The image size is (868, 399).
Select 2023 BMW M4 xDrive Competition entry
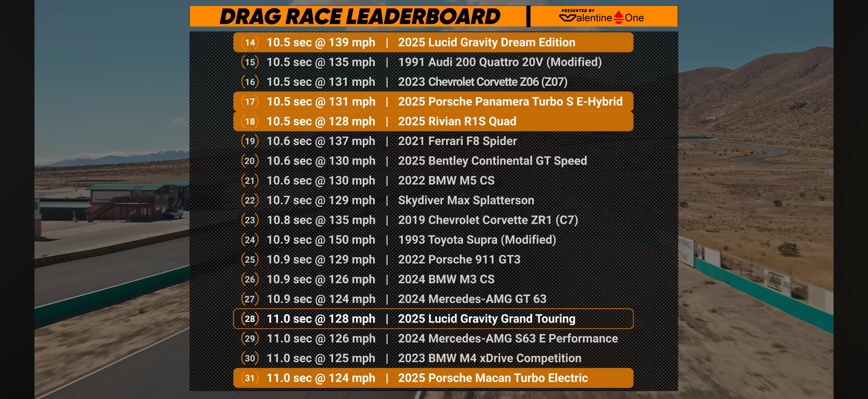(x=433, y=358)
